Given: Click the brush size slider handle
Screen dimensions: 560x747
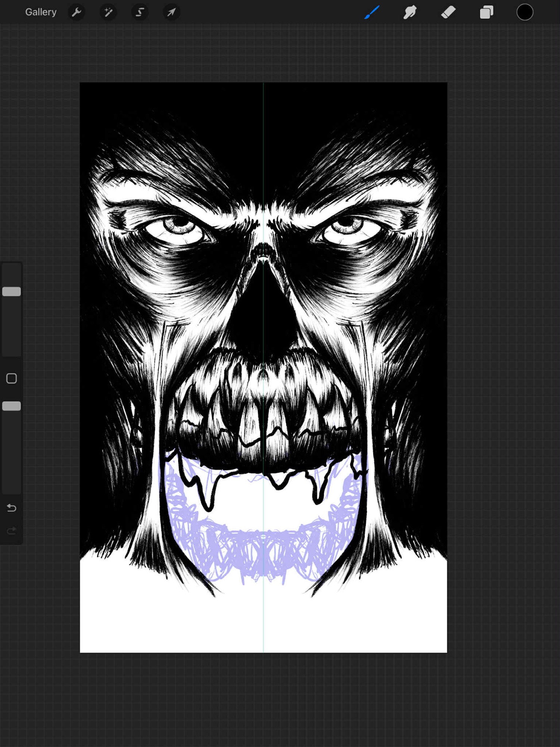Looking at the screenshot, I should click(12, 291).
